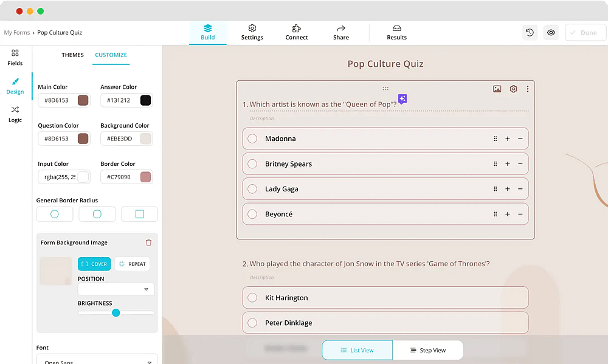The image size is (608, 364).
Task: Open the Background Color swatch
Action: (145, 139)
